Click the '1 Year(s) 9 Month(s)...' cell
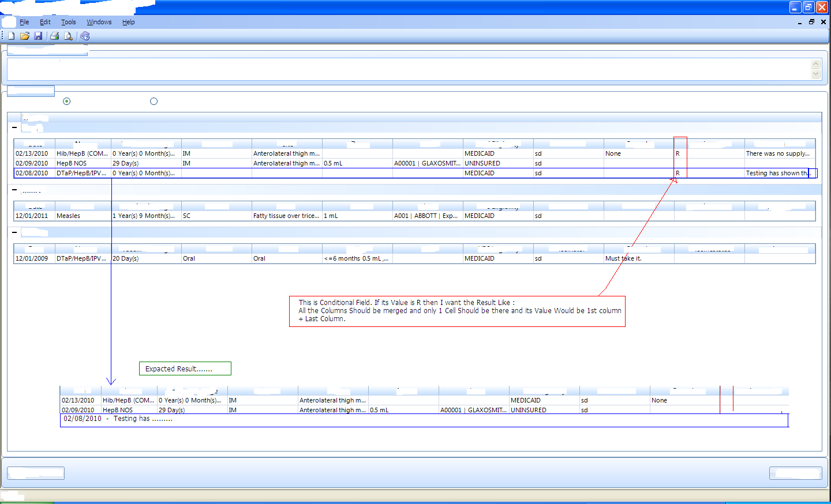Screen dimensions: 831x504 click(147, 216)
